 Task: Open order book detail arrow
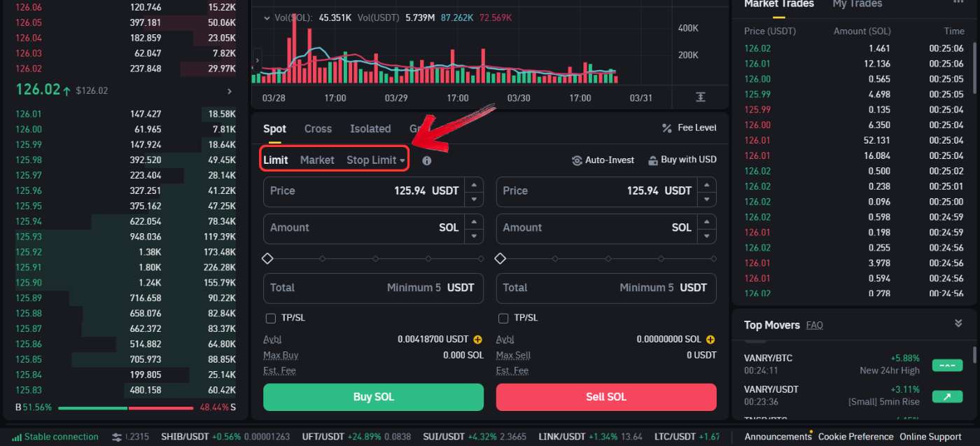click(229, 91)
